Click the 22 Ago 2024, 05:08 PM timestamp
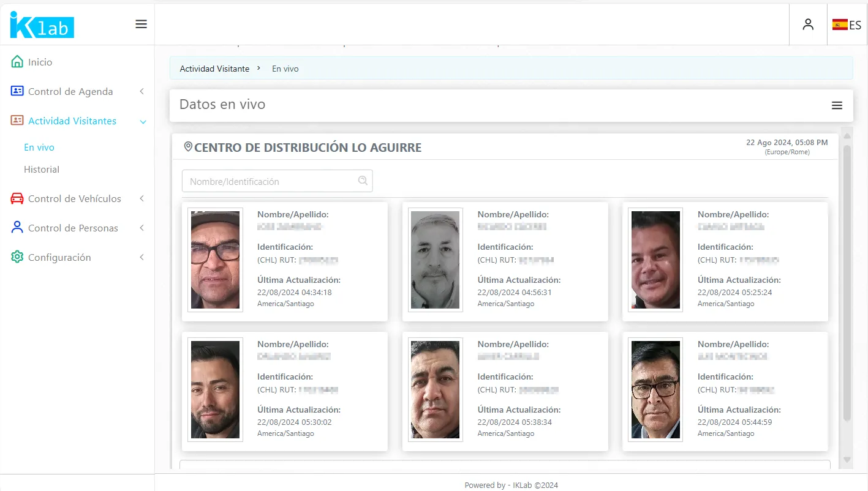 click(787, 142)
